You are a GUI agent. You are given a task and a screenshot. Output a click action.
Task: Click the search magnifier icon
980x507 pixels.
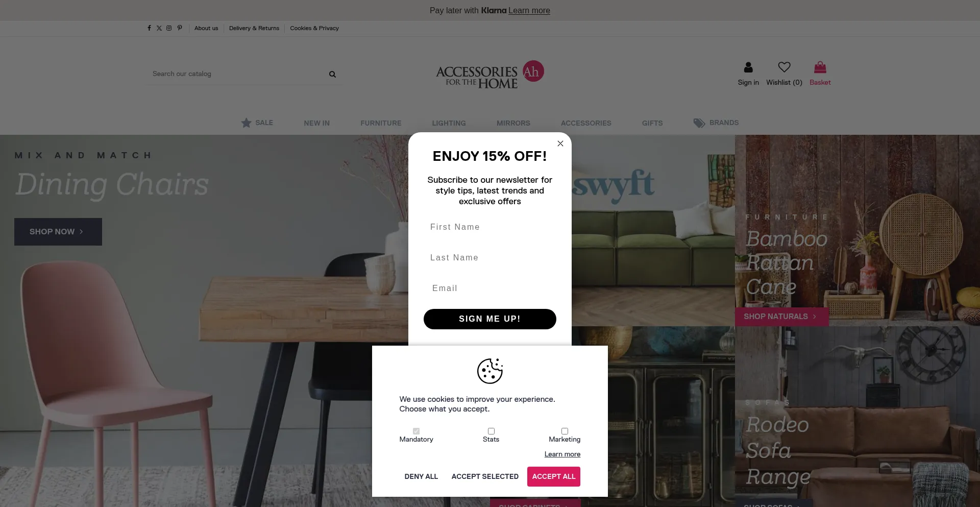tap(332, 74)
